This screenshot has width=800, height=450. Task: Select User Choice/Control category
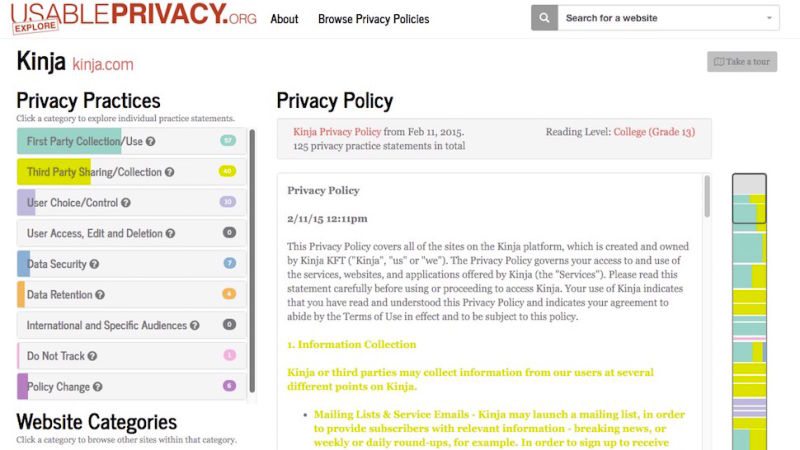132,203
